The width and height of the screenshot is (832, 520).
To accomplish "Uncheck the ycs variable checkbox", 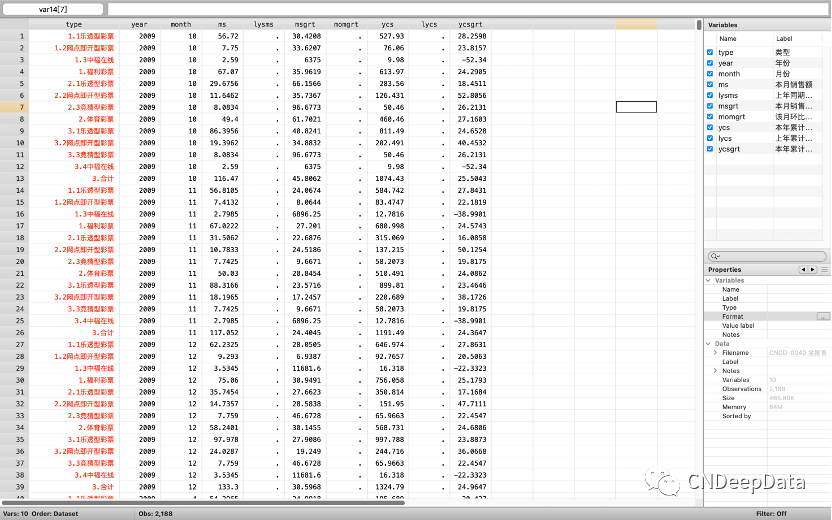I will point(710,127).
